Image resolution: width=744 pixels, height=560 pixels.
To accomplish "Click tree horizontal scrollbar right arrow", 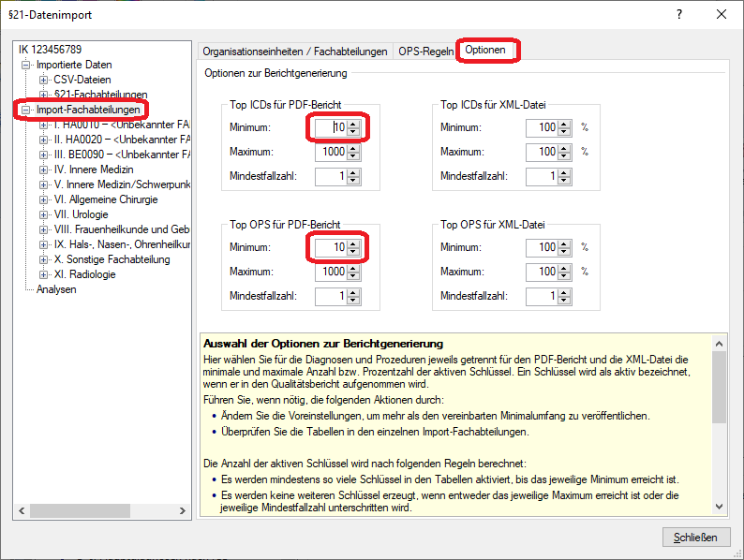I will click(182, 510).
